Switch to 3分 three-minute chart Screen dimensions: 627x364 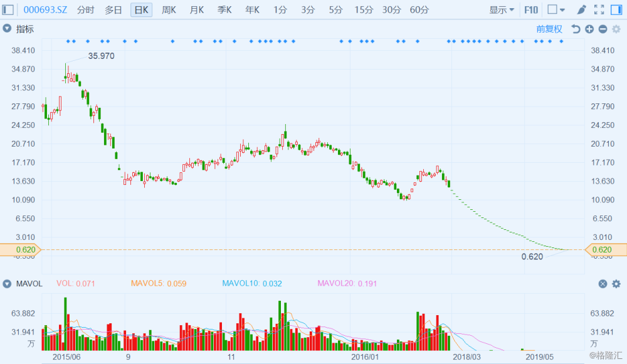pyautogui.click(x=308, y=9)
